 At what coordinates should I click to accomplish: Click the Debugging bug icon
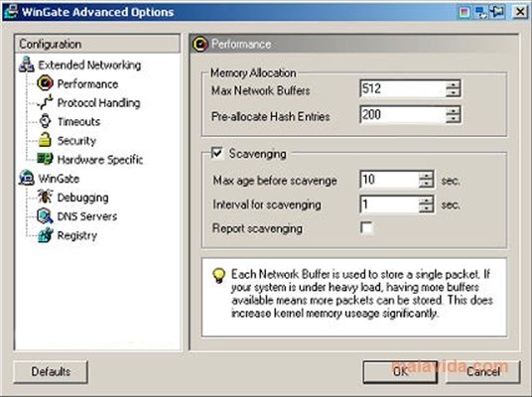click(45, 197)
